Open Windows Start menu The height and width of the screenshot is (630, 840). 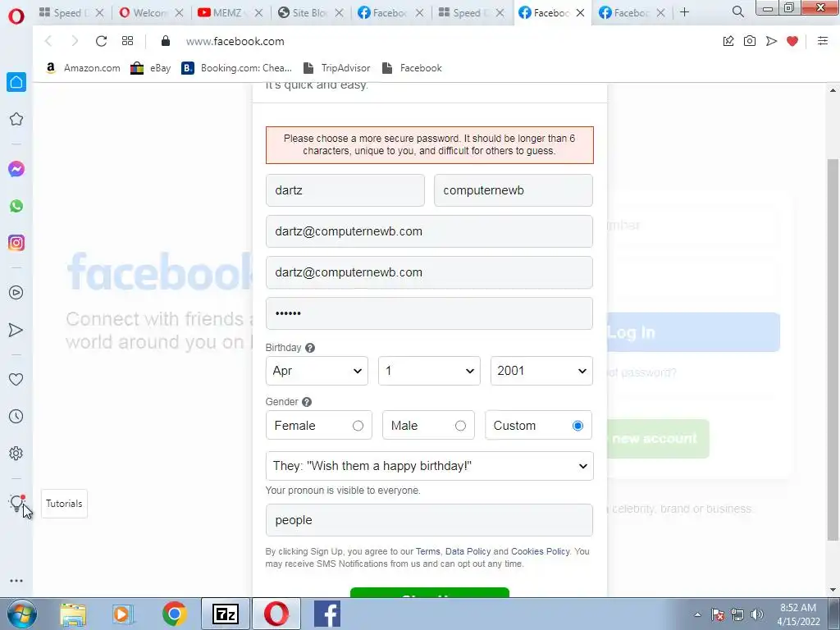coord(22,614)
